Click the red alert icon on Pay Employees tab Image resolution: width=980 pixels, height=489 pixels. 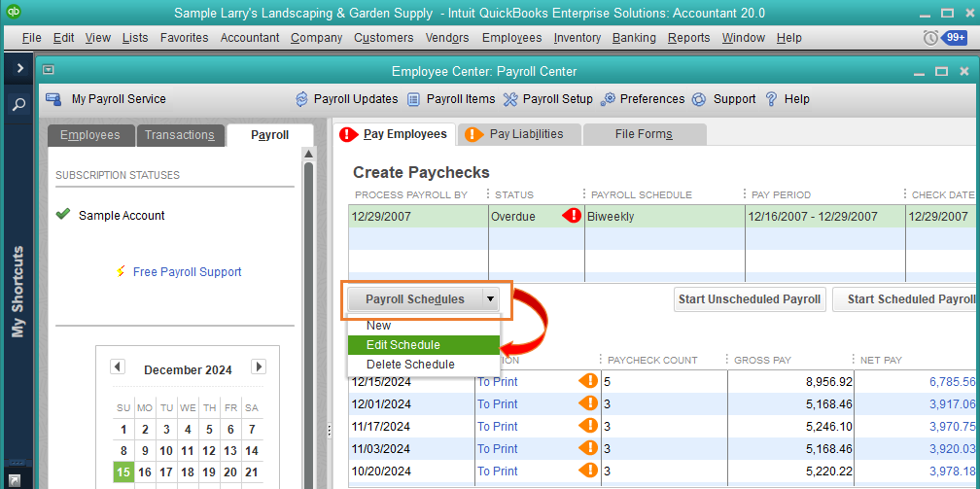click(x=349, y=134)
